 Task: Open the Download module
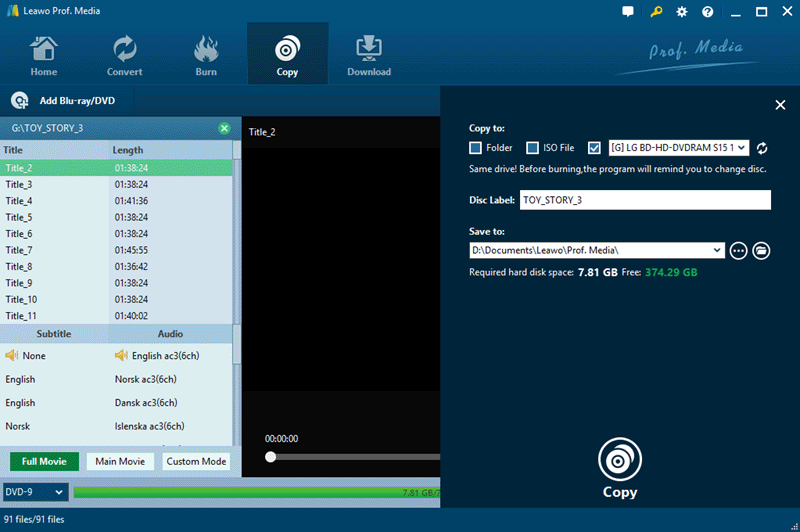click(x=369, y=56)
